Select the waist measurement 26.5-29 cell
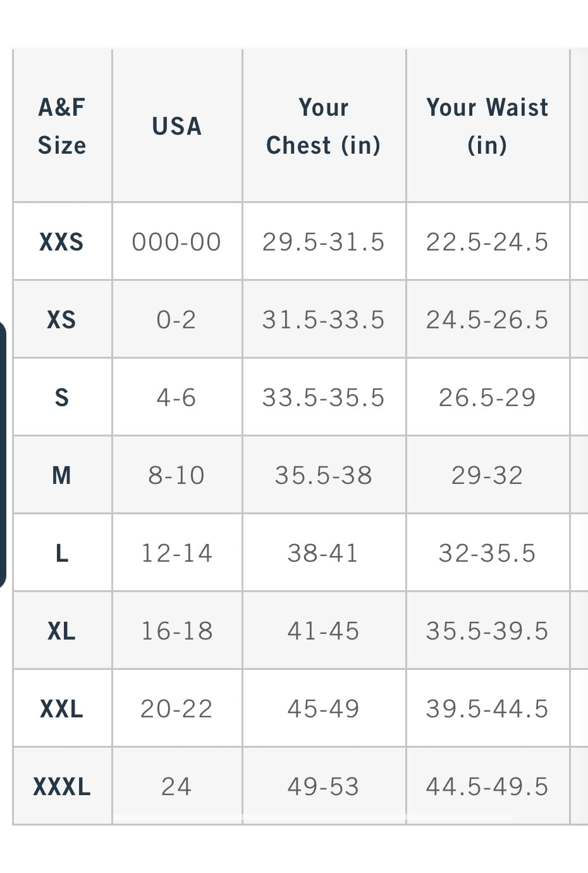The width and height of the screenshot is (588, 873). pyautogui.click(x=487, y=397)
